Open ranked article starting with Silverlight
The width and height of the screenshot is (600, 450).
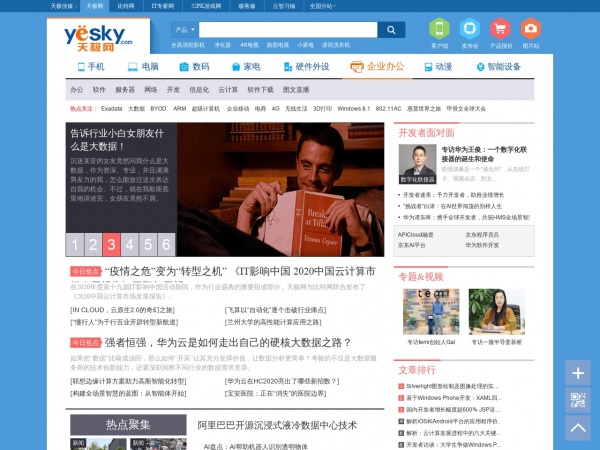(x=452, y=386)
